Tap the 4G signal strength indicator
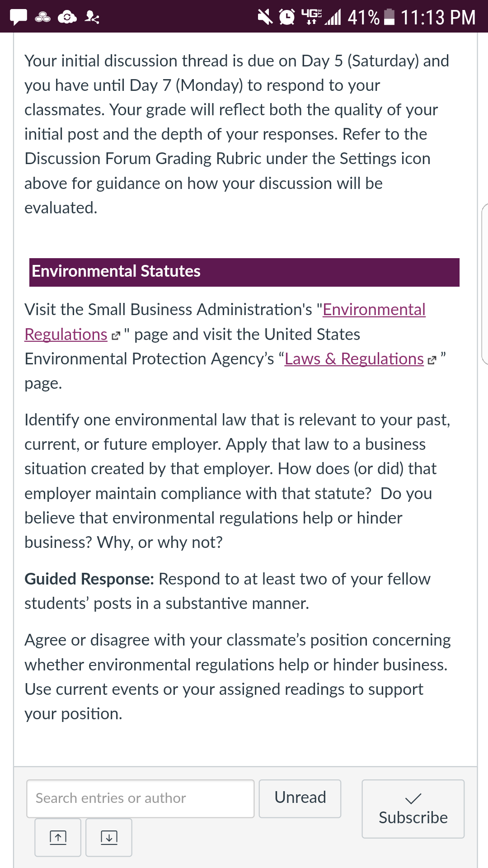Screen dimensions: 488x868 [x=321, y=17]
